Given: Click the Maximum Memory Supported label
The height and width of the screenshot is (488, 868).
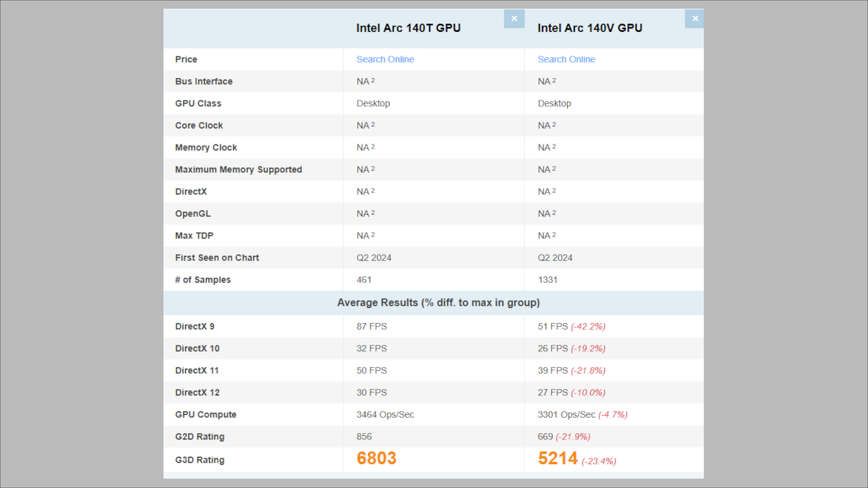Looking at the screenshot, I should [x=238, y=168].
